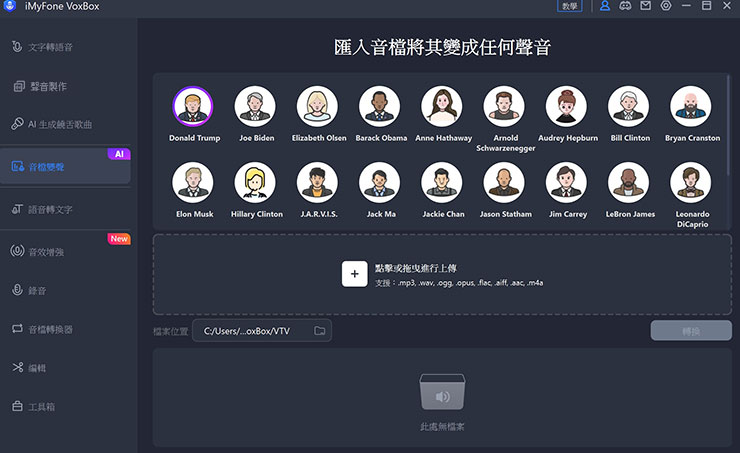Select the Leonardo DiCaprio voice avatar
Screen dimensions: 740x453
pos(691,182)
